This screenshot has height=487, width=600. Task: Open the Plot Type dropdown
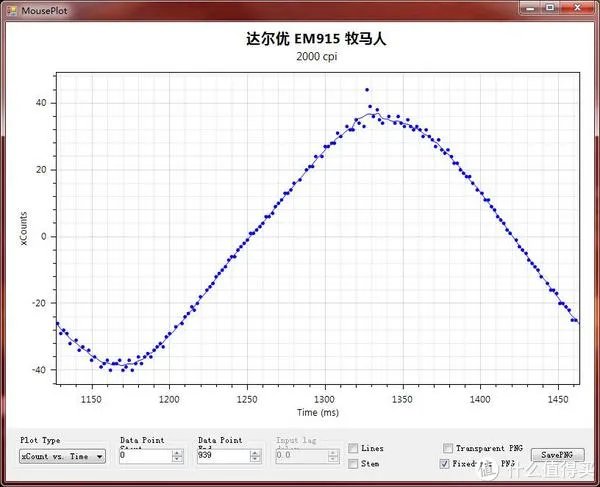[x=62, y=456]
